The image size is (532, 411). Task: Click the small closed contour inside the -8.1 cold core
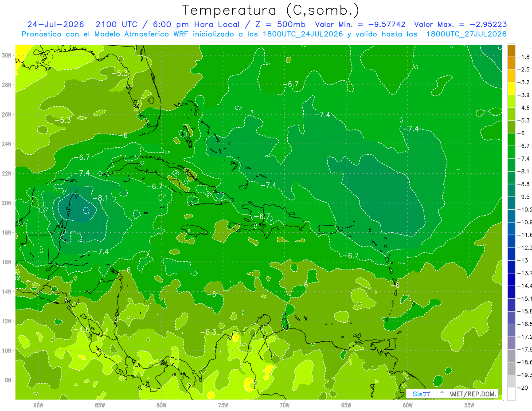coord(86,211)
